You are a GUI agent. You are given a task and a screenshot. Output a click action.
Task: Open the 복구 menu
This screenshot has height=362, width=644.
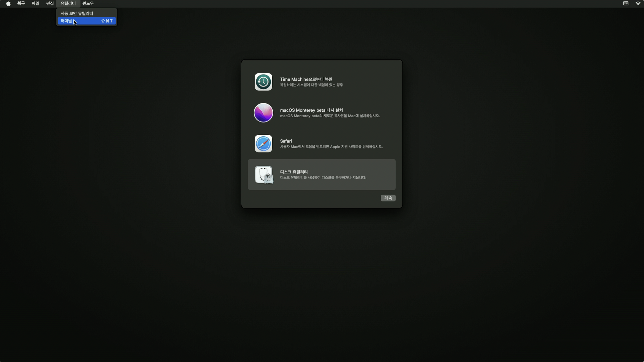coord(21,3)
